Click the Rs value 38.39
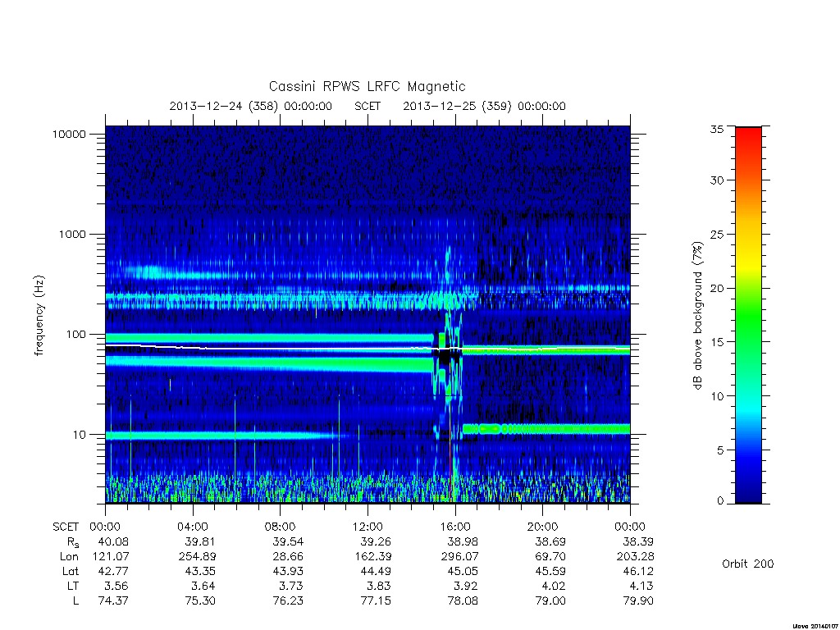This screenshot has height=630, width=840. pos(637,541)
